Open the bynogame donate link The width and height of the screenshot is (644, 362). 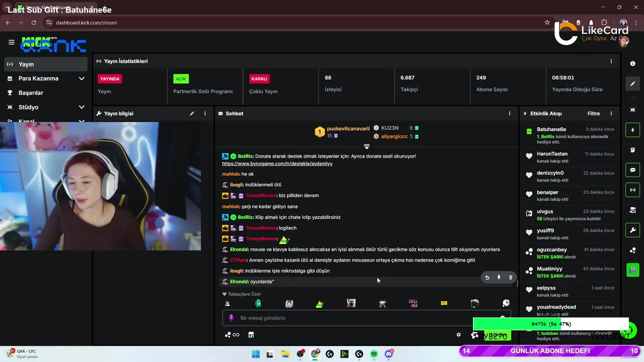[277, 163]
